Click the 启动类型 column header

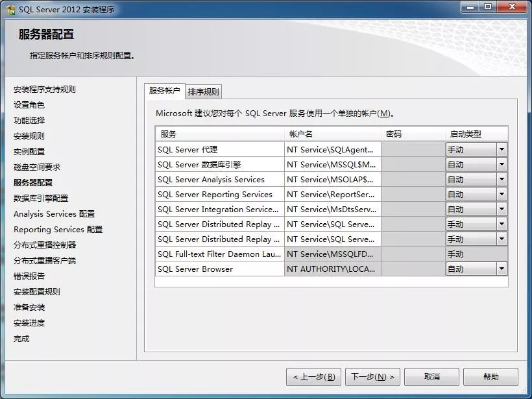coord(477,134)
